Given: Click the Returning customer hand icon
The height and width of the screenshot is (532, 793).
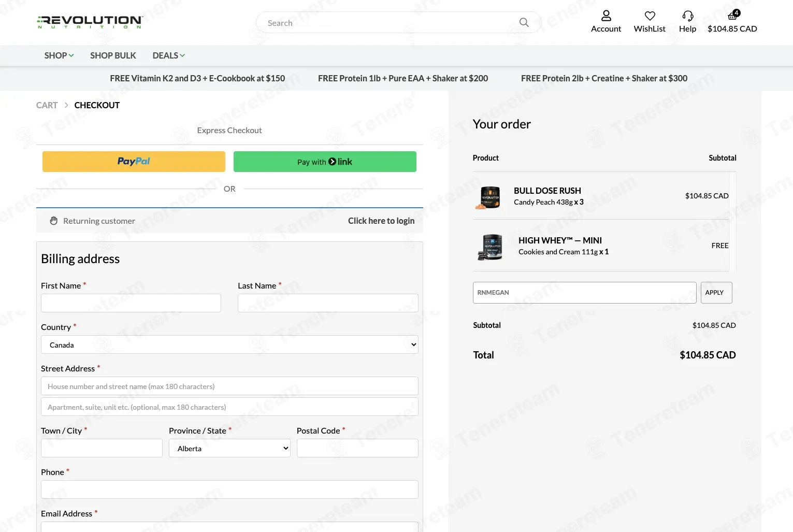Looking at the screenshot, I should click(54, 221).
